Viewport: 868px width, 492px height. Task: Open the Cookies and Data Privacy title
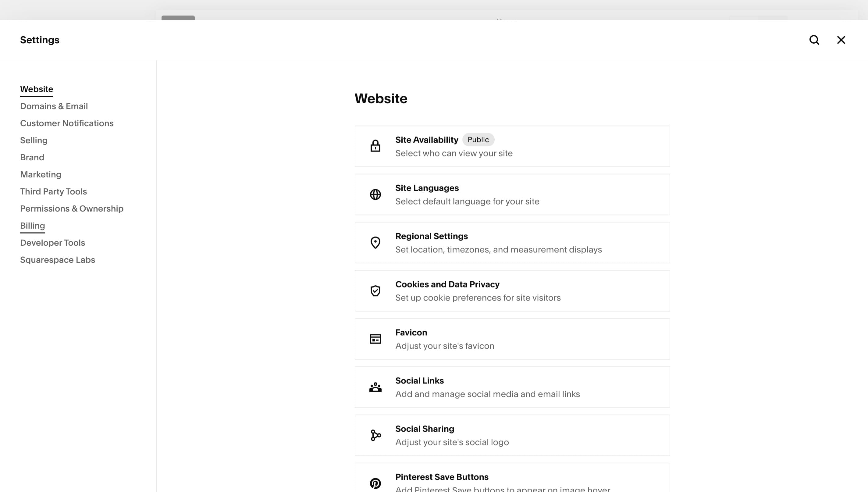(x=447, y=284)
